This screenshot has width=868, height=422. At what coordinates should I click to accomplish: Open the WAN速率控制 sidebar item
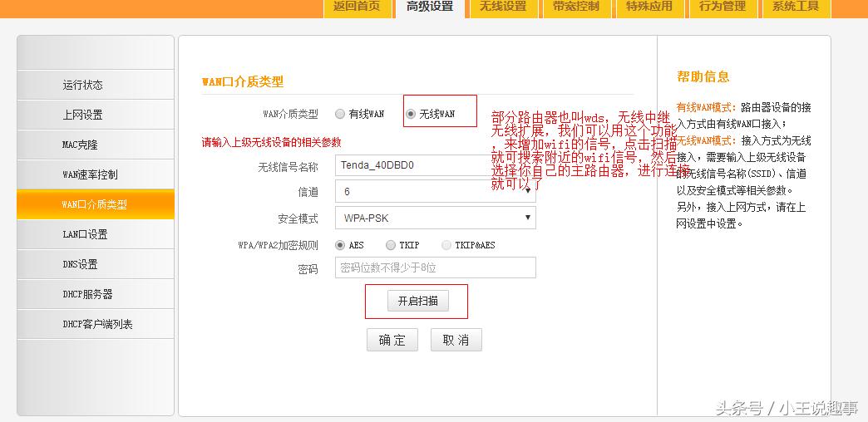pyautogui.click(x=96, y=174)
